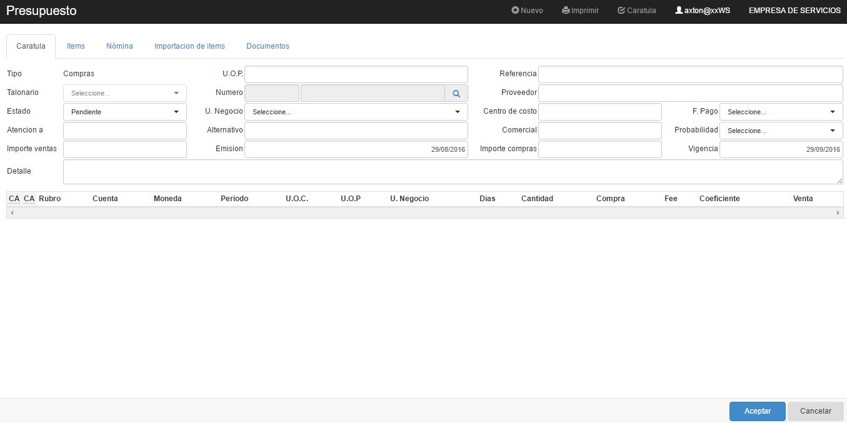Screen dimensions: 847x423
Task: Click the user icon beside axton@xxWS
Action: pos(679,11)
